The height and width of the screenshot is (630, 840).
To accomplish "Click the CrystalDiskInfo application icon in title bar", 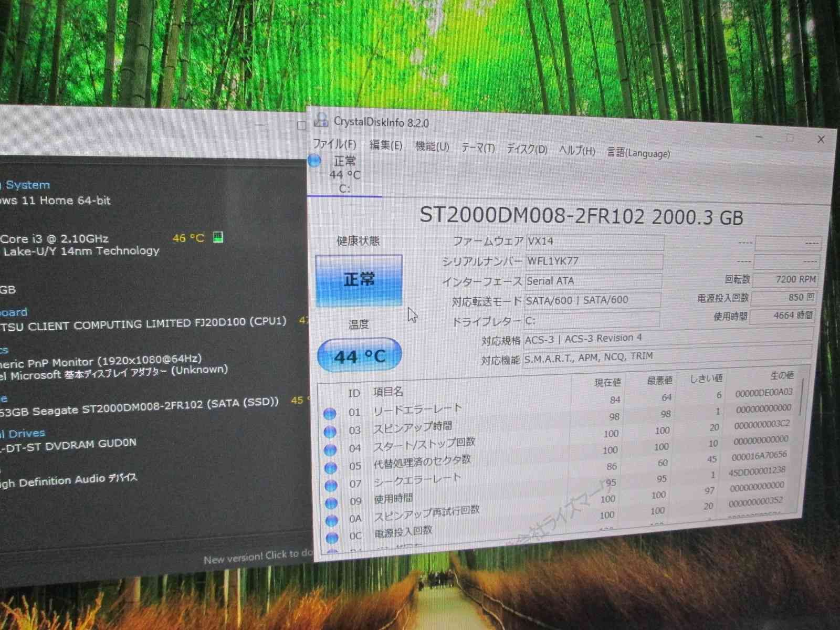I will [x=321, y=121].
